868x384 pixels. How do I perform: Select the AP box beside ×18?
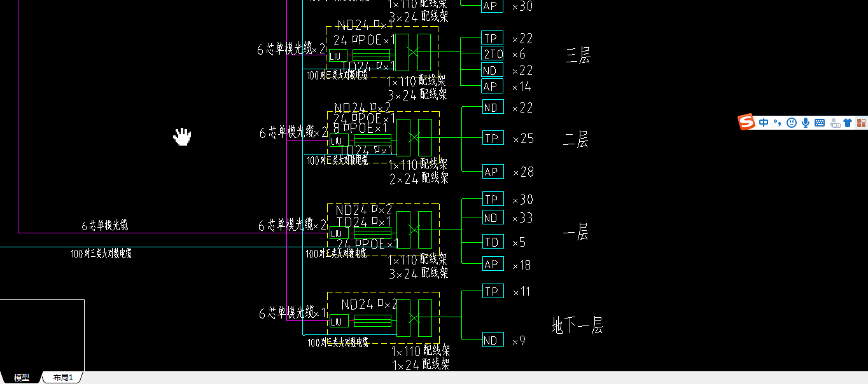(x=493, y=264)
